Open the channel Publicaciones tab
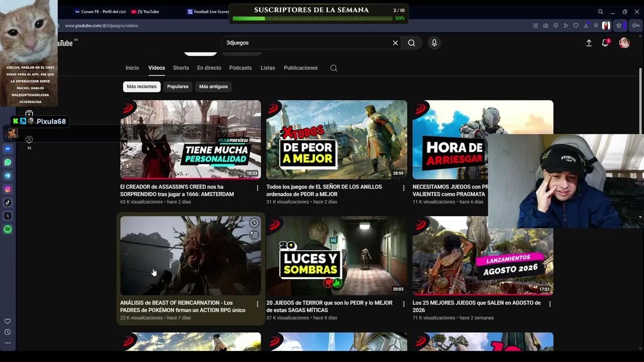Viewport: 644px width, 362px height. click(x=300, y=68)
